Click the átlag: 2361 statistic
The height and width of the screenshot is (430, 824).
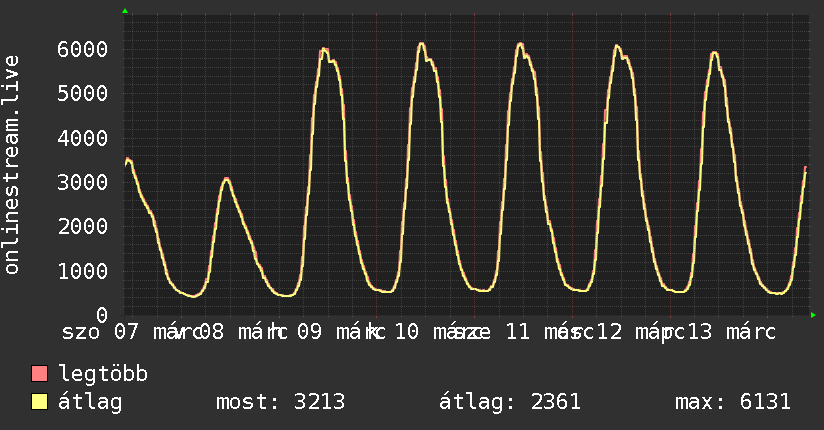pos(510,402)
